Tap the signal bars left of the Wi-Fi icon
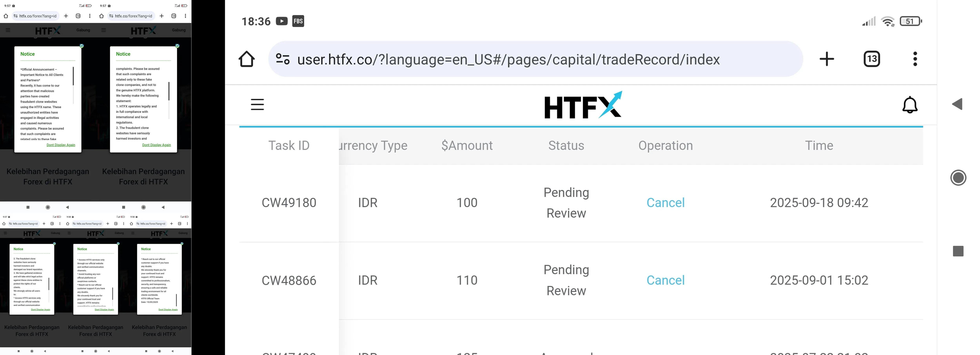This screenshot has width=980, height=355. click(x=869, y=21)
